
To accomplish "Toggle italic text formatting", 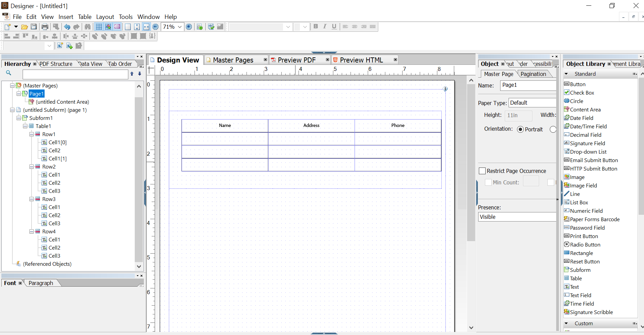I will (325, 26).
